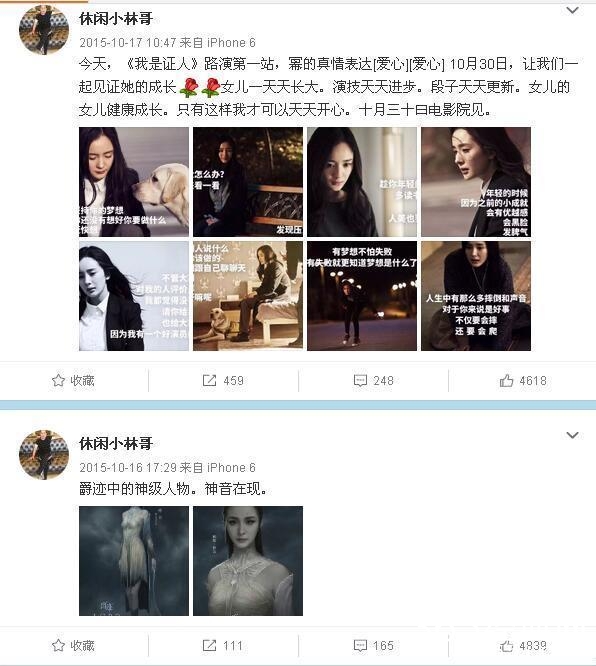Click the favorite star on second post

(x=58, y=646)
